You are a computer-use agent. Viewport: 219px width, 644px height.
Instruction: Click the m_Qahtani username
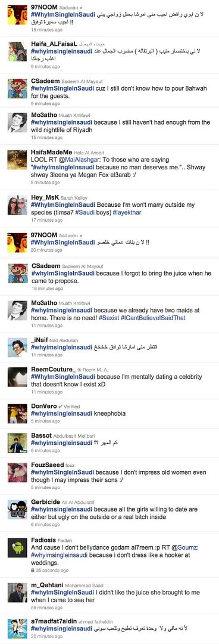(47, 586)
